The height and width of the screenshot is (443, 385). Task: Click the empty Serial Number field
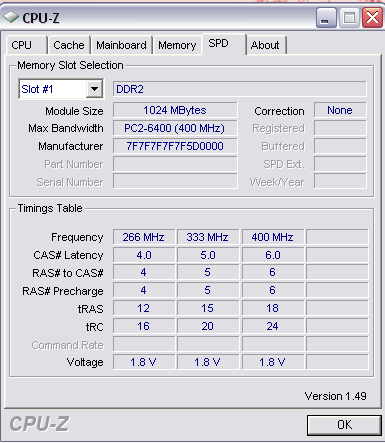tap(175, 182)
